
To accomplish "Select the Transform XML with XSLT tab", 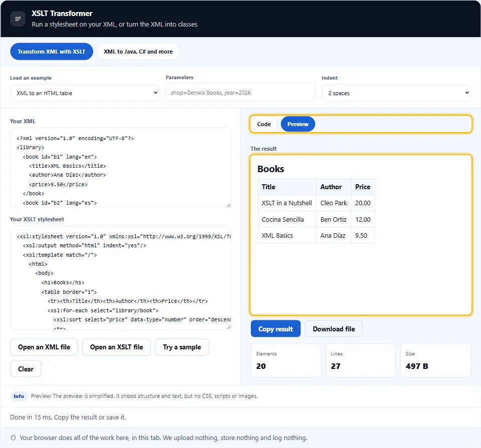I will click(x=52, y=52).
